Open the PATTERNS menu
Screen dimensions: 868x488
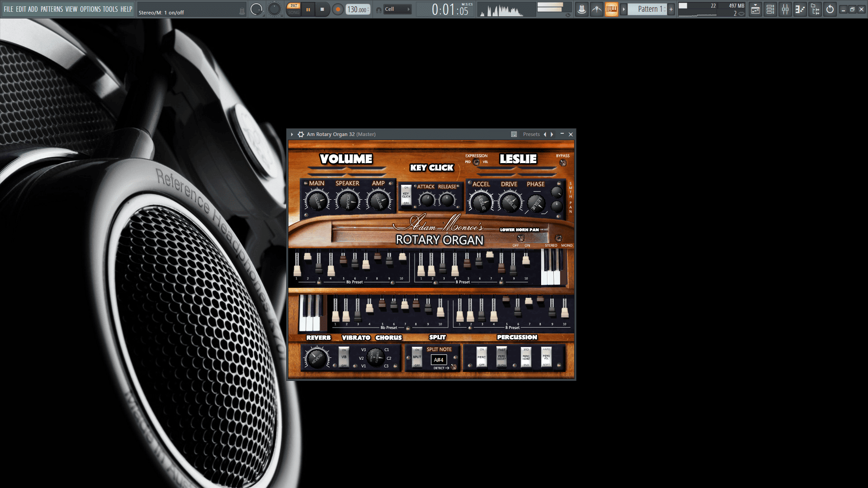coord(52,9)
